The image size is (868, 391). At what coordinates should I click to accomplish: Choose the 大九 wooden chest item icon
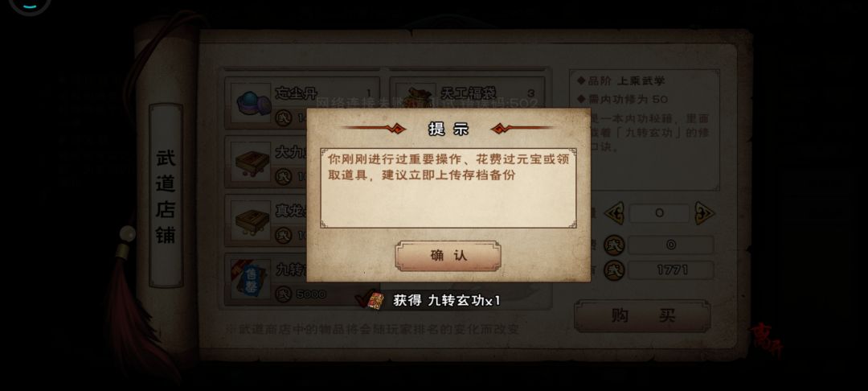click(x=251, y=162)
